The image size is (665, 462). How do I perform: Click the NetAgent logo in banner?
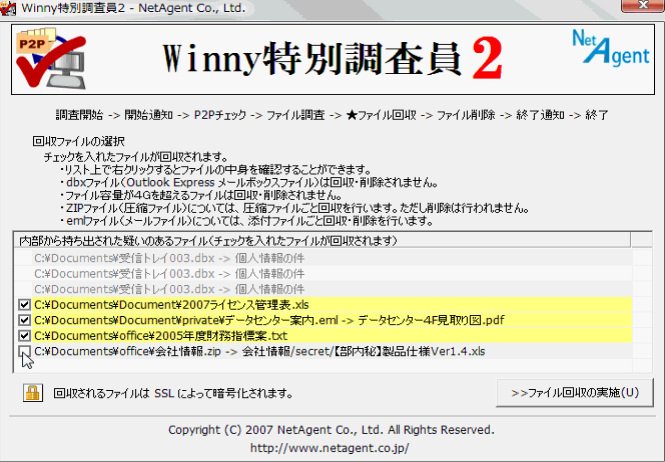click(611, 49)
